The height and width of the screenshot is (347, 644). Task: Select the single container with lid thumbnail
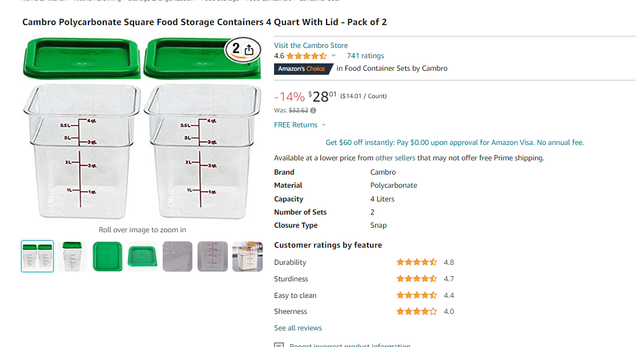pyautogui.click(x=73, y=256)
